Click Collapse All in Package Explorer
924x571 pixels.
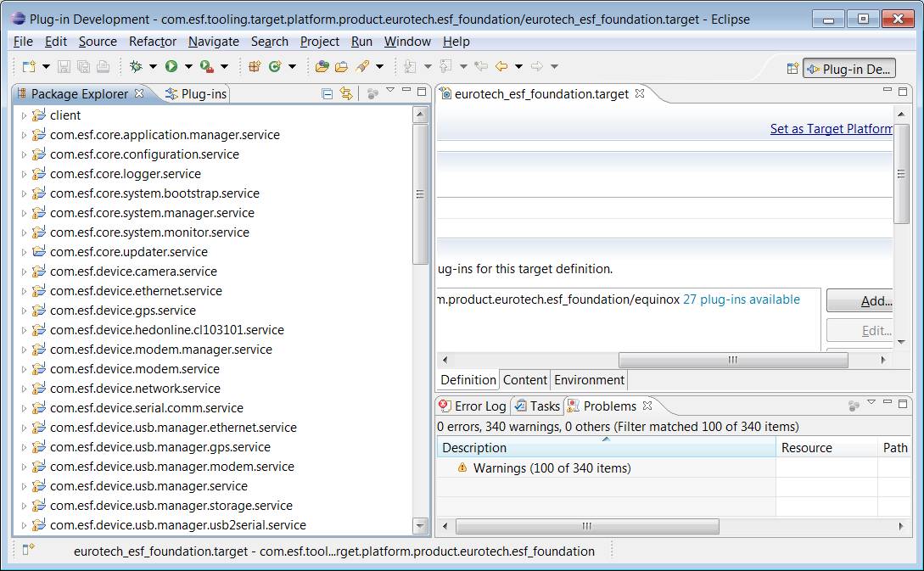point(328,94)
